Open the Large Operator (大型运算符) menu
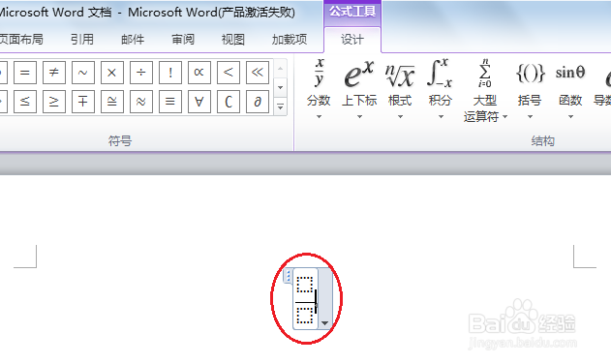611x364 pixels. pyautogui.click(x=485, y=90)
